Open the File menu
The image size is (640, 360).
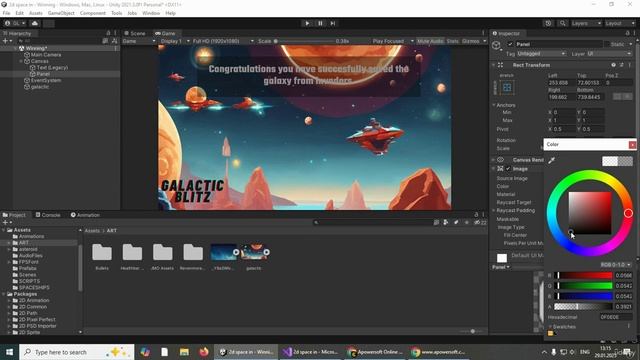point(7,13)
